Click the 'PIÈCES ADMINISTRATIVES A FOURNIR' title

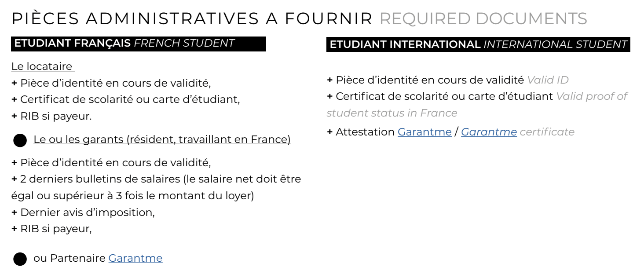point(193,18)
